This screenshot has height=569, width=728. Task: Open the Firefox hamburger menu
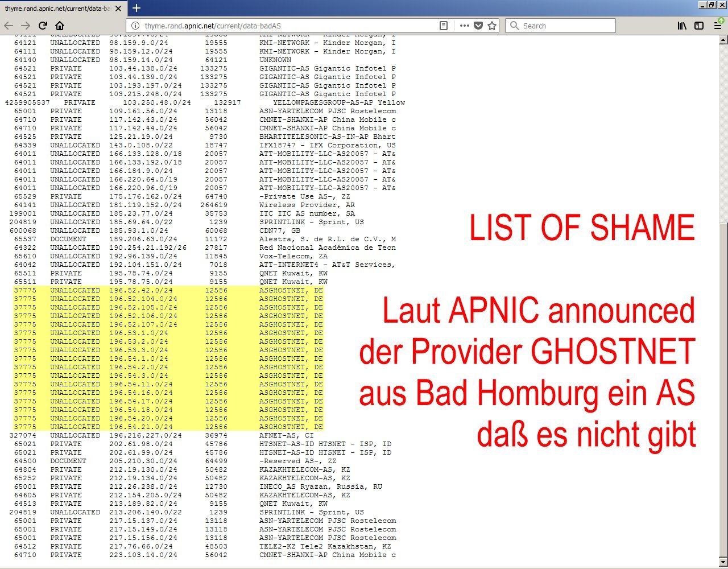(718, 26)
